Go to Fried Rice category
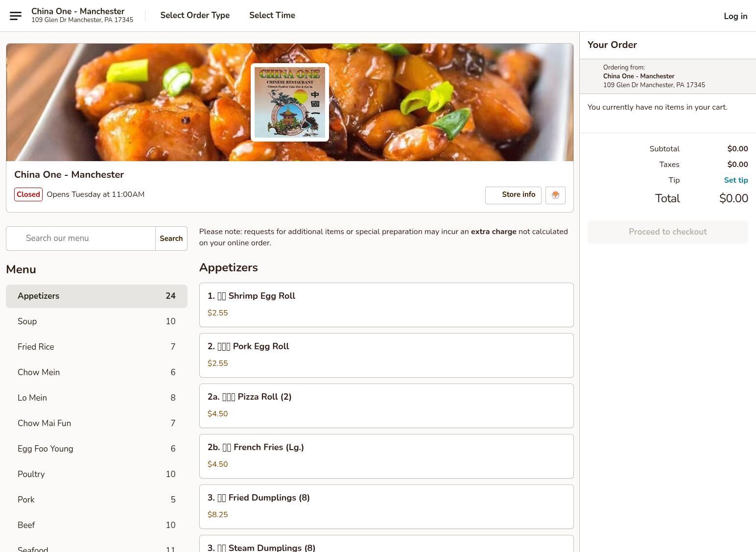 pyautogui.click(x=96, y=347)
